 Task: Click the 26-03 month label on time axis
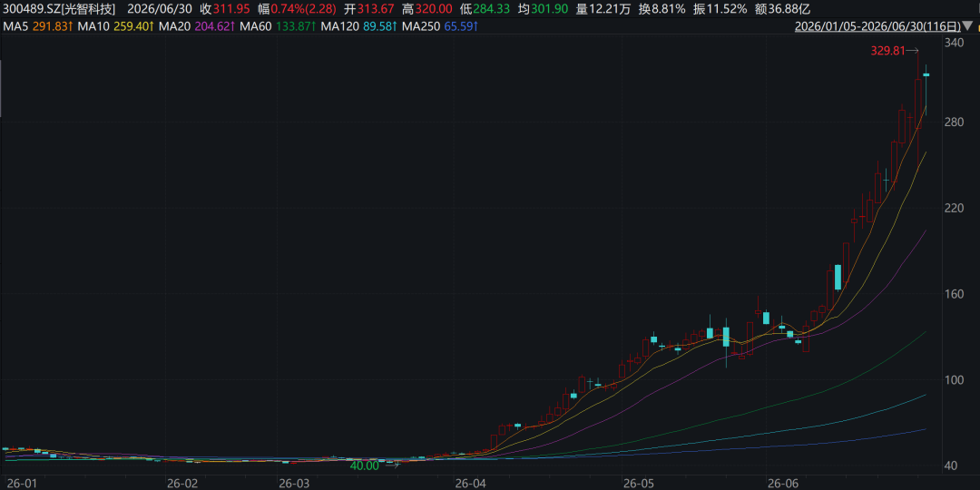[x=294, y=483]
